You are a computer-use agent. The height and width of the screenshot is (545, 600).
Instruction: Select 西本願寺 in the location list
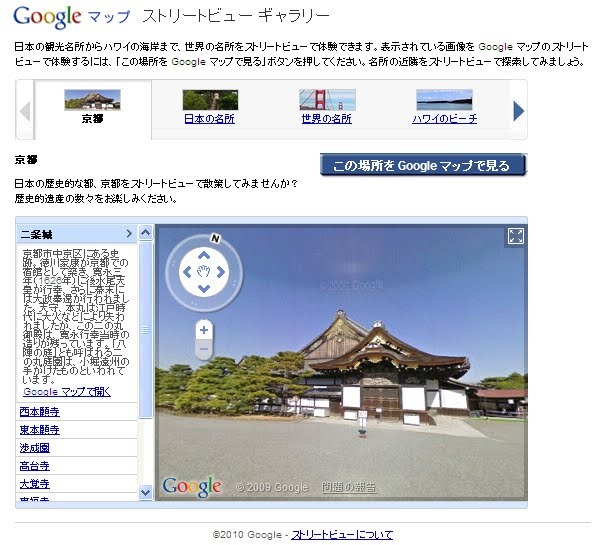pyautogui.click(x=39, y=412)
